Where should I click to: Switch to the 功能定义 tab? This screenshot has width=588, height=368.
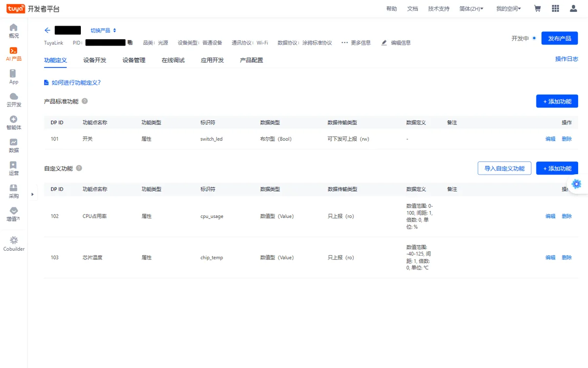[55, 60]
